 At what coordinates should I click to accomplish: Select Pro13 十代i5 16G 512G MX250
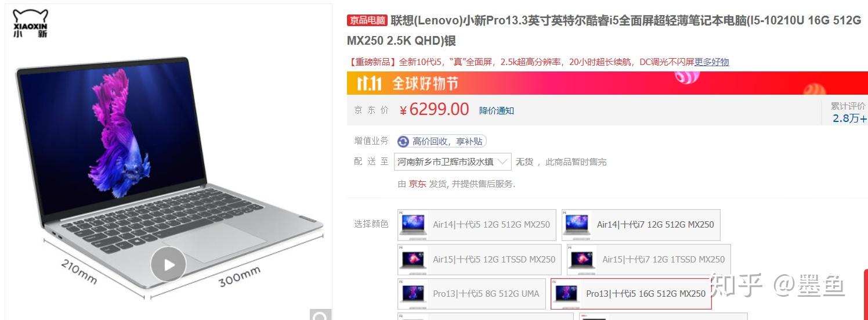(631, 294)
